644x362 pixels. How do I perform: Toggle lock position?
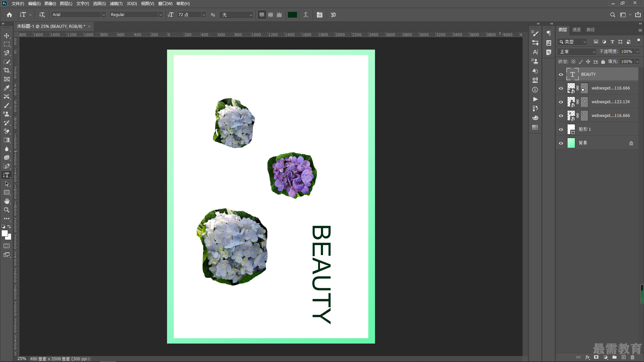click(x=588, y=62)
